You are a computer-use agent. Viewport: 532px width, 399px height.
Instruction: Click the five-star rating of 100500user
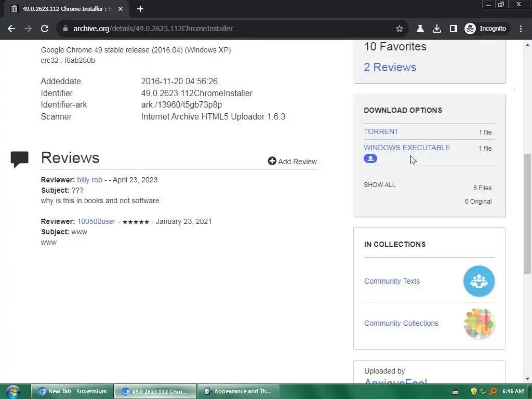point(136,222)
